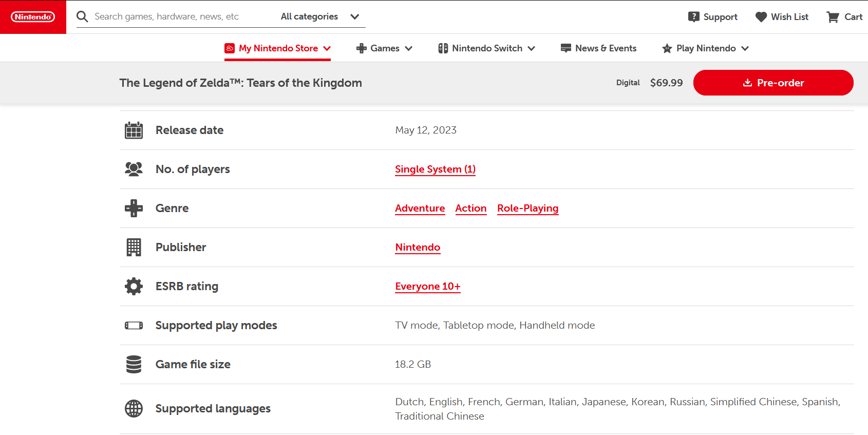Click the Cart shopping cart icon
Viewport: 868px width, 435px height.
[833, 17]
